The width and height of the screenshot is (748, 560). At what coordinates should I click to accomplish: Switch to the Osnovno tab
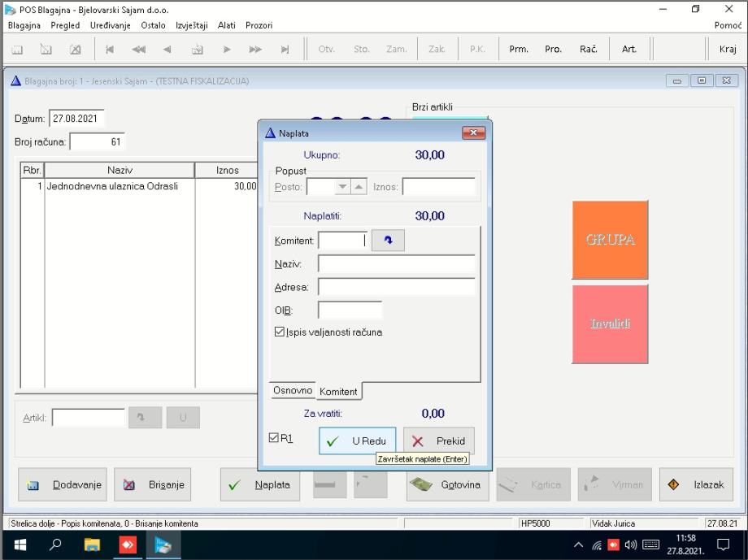pos(293,390)
